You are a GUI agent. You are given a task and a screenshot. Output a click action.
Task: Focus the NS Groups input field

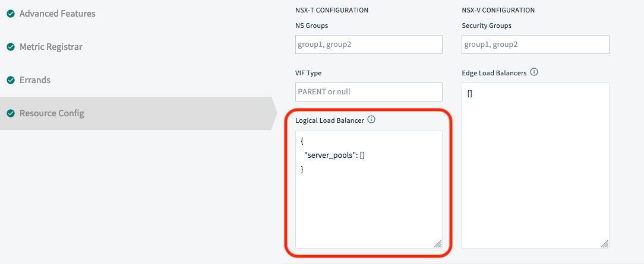[369, 44]
